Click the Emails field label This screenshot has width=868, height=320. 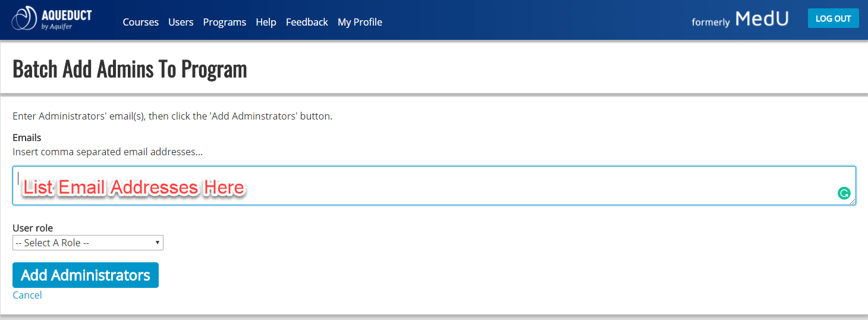27,137
